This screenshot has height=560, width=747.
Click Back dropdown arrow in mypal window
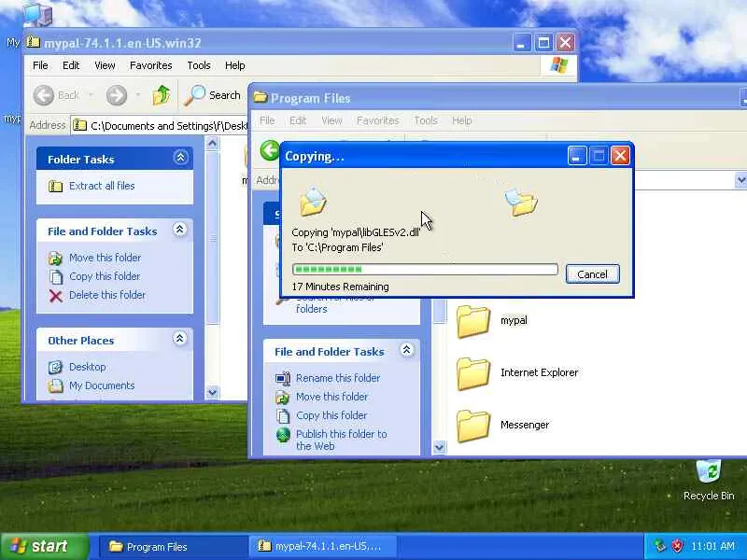(90, 95)
